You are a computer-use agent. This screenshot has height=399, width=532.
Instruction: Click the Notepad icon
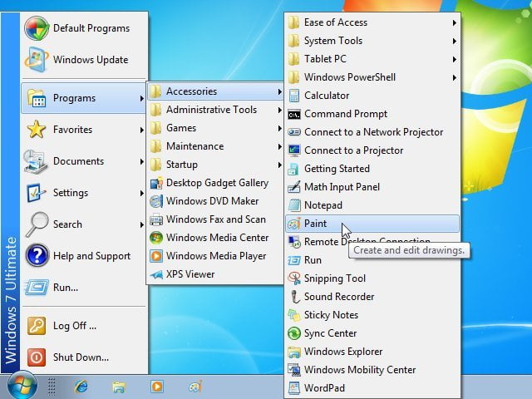click(294, 205)
